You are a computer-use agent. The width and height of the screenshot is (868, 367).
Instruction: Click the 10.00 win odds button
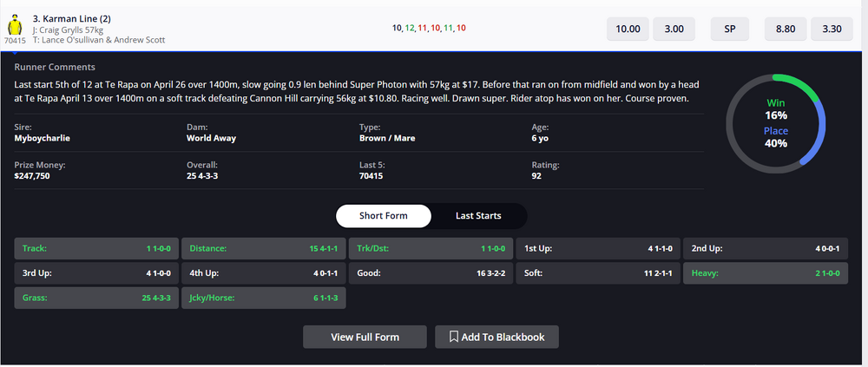point(628,29)
